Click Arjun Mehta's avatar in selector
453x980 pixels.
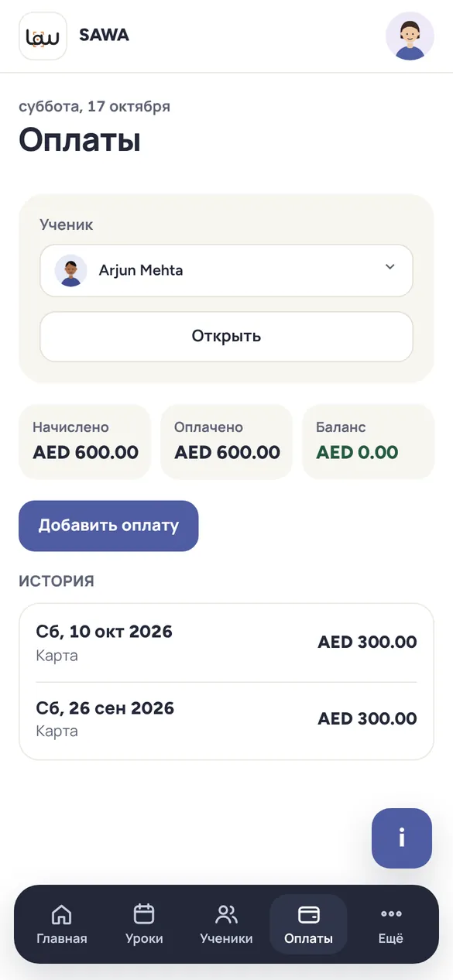pos(71,270)
